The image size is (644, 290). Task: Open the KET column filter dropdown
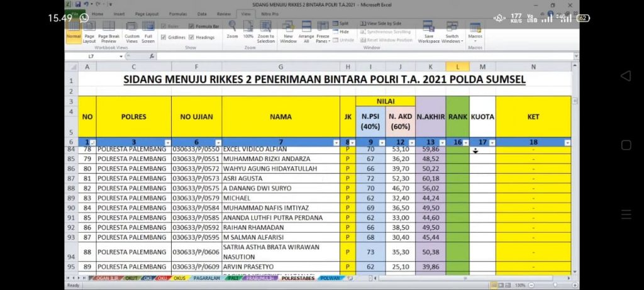coord(567,143)
